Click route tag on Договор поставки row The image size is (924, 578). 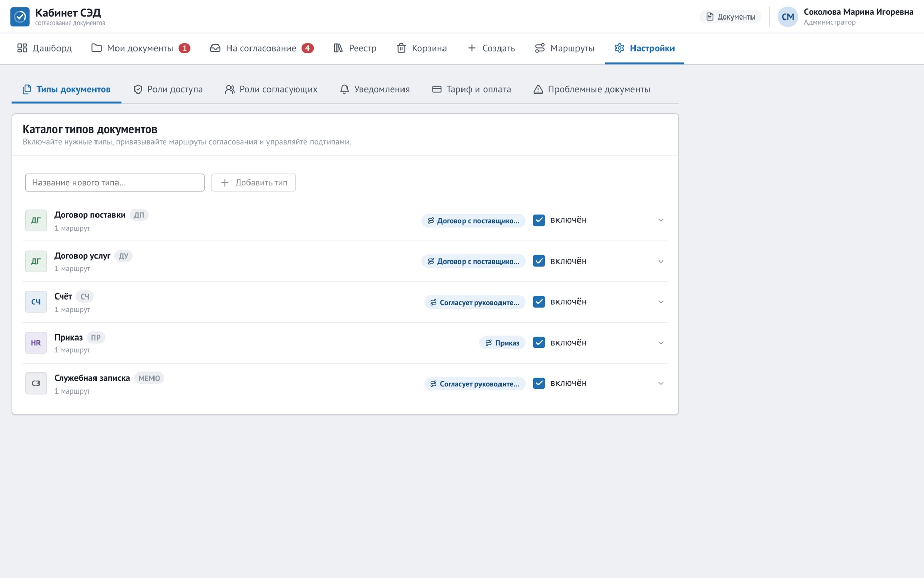(473, 220)
